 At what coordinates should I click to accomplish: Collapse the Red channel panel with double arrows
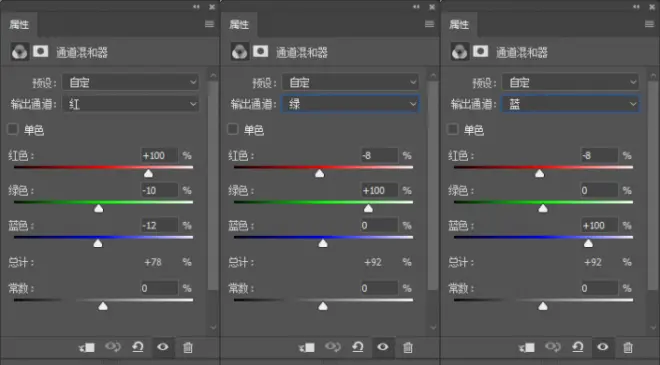point(196,7)
